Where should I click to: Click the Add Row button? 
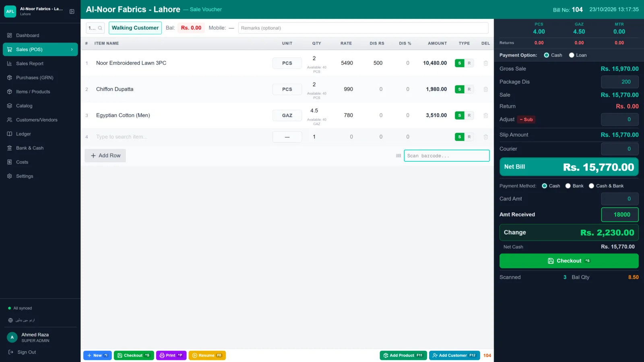[105, 156]
